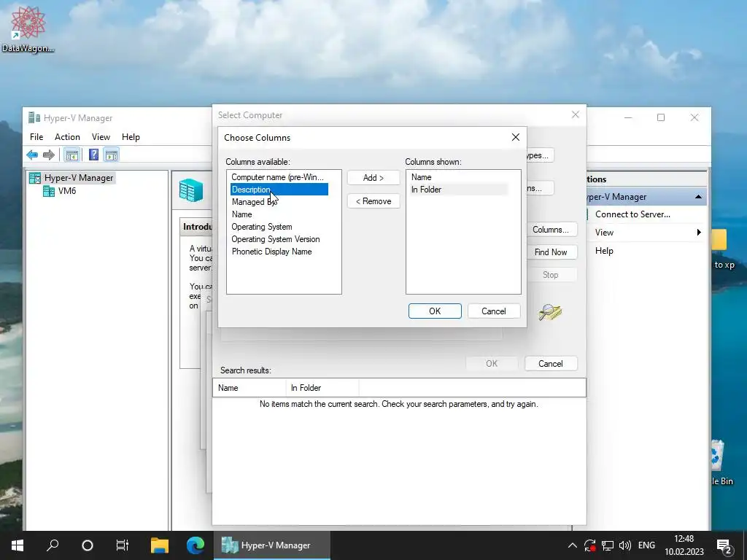The width and height of the screenshot is (747, 560).
Task: Select Phonetic Display Name column entry
Action: pyautogui.click(x=279, y=252)
